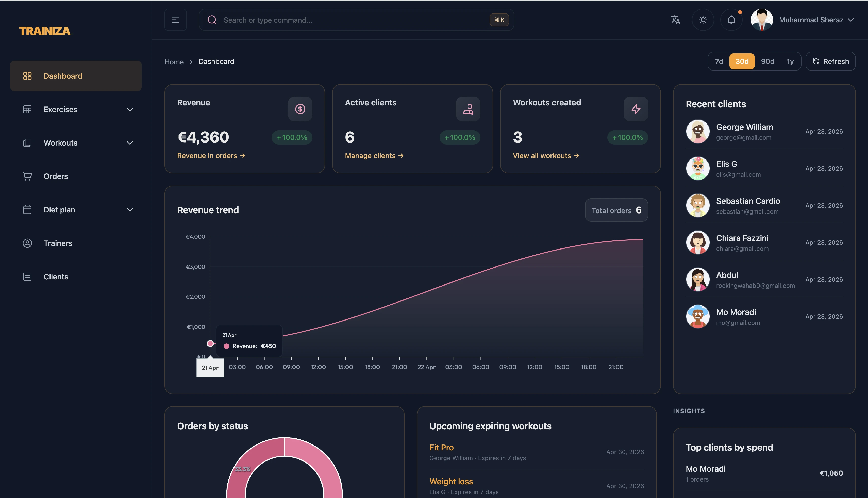Screen dimensions: 868x498
Task: Click the Dashboard grid icon in sidebar
Action: tap(27, 76)
